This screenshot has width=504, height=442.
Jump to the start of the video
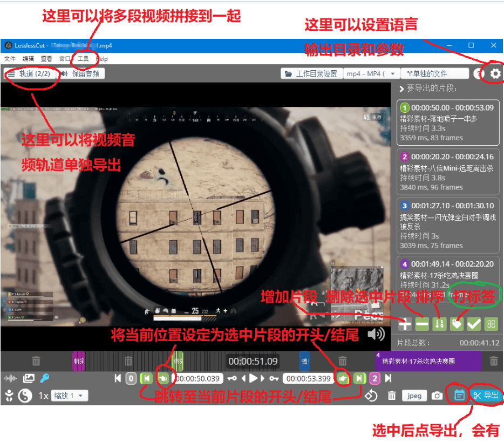pos(118,378)
